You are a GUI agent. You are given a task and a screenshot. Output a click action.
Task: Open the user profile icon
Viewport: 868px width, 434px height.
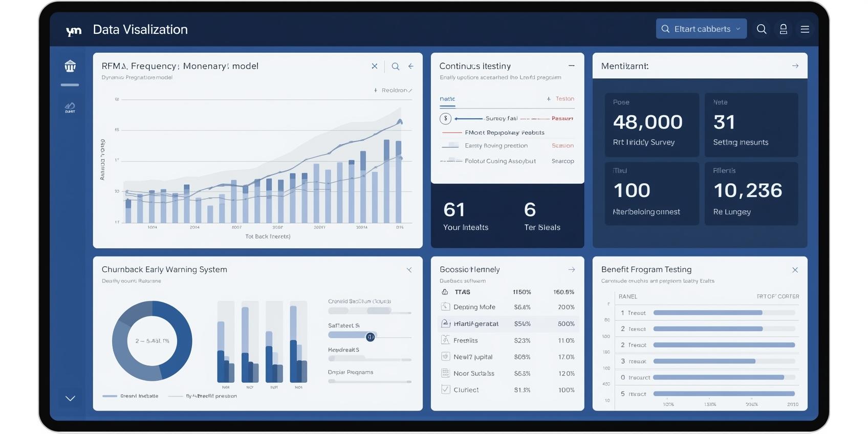(x=783, y=29)
